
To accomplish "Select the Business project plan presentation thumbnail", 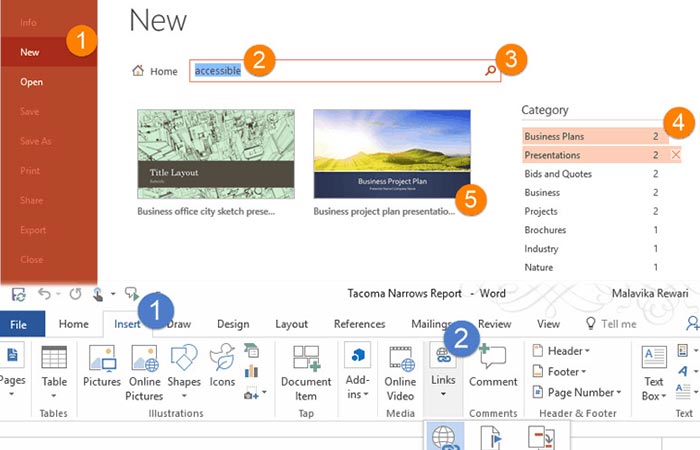I will tap(392, 154).
